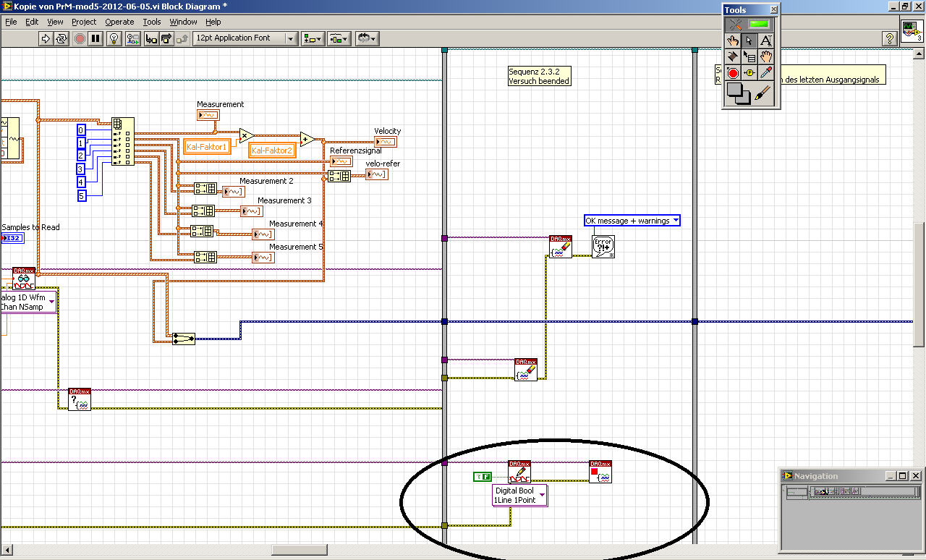
Task: Click the Run arrow in the toolbar
Action: [x=45, y=38]
